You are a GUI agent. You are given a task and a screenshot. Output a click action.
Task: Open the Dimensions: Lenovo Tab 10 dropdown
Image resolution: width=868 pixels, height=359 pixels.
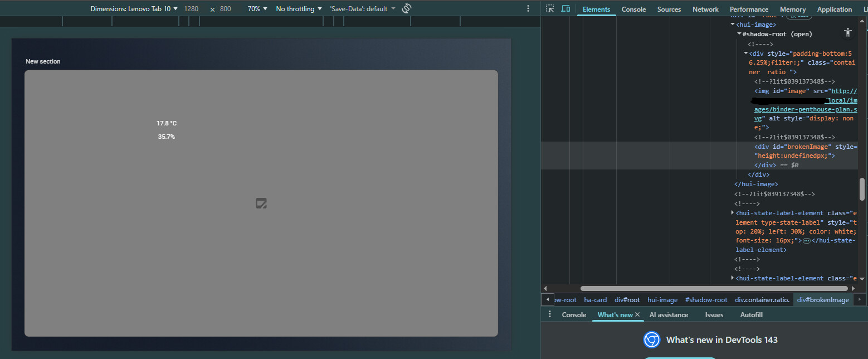click(134, 9)
